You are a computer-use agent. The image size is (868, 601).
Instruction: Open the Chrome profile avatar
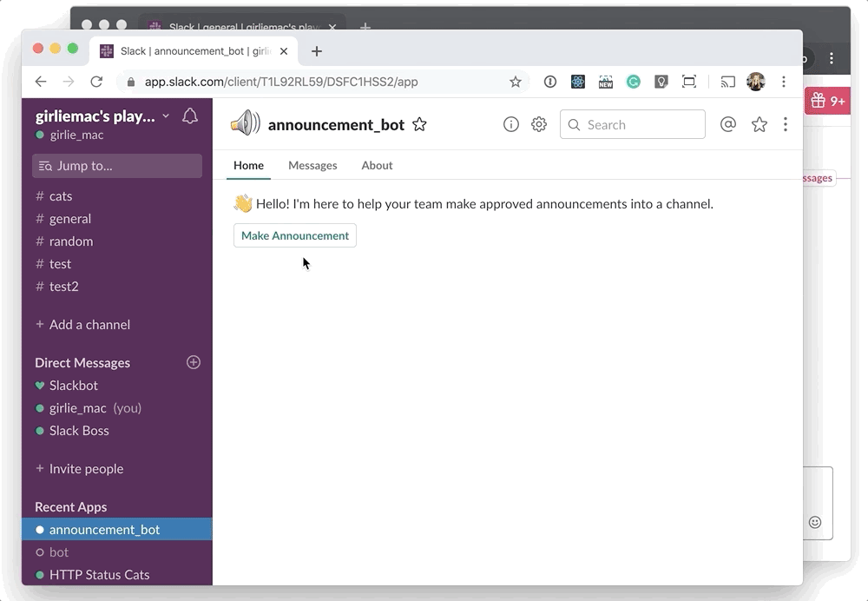[x=756, y=82]
